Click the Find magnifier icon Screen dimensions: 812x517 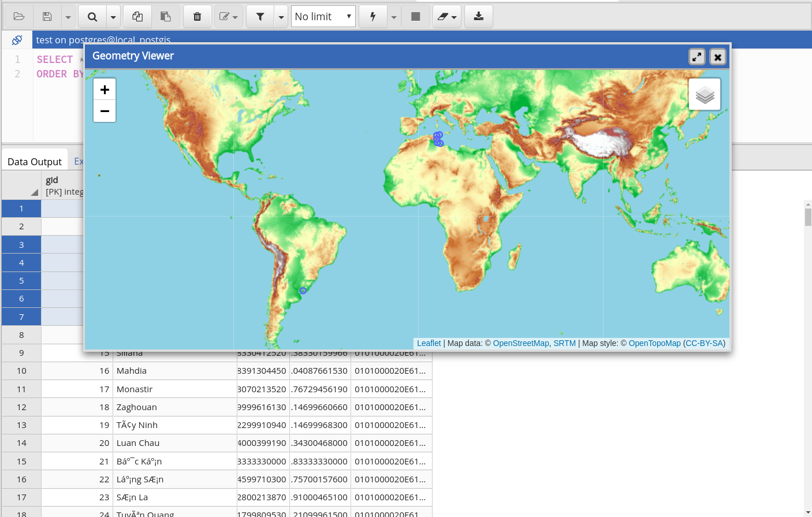click(x=92, y=17)
